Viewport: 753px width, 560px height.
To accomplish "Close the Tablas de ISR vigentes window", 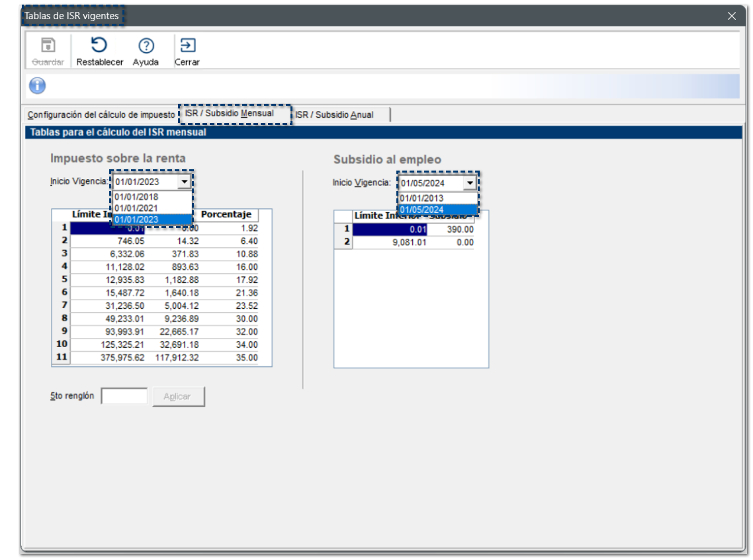I will click(x=731, y=16).
